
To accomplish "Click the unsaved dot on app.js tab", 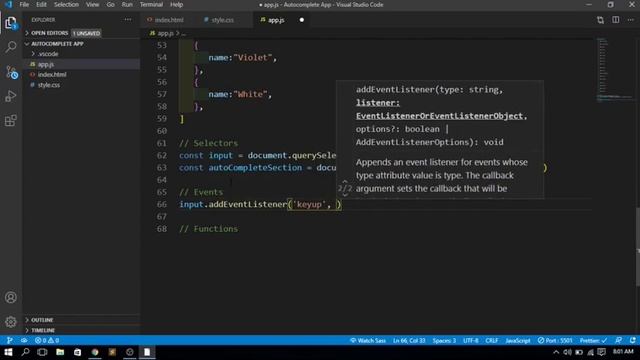I will click(302, 20).
